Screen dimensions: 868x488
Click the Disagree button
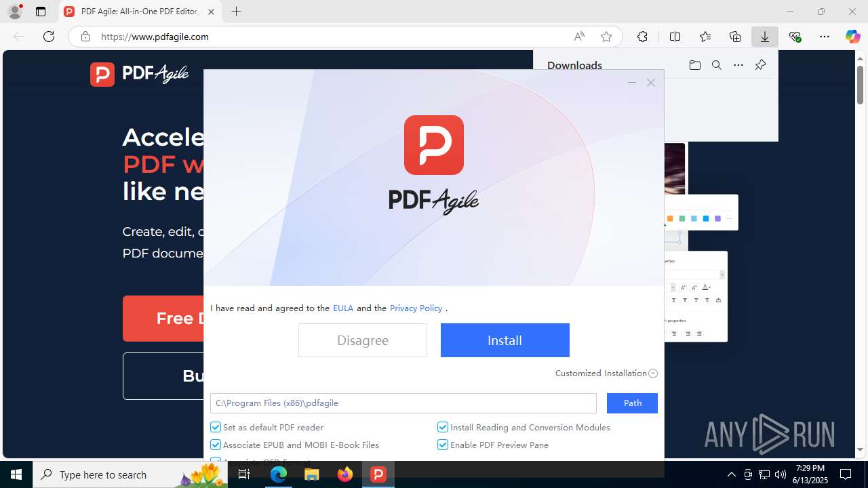point(363,340)
